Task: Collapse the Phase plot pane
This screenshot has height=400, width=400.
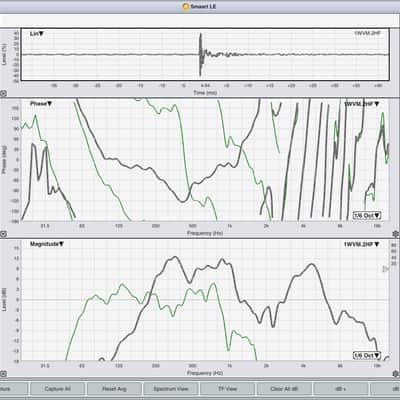Action: click(x=3, y=234)
